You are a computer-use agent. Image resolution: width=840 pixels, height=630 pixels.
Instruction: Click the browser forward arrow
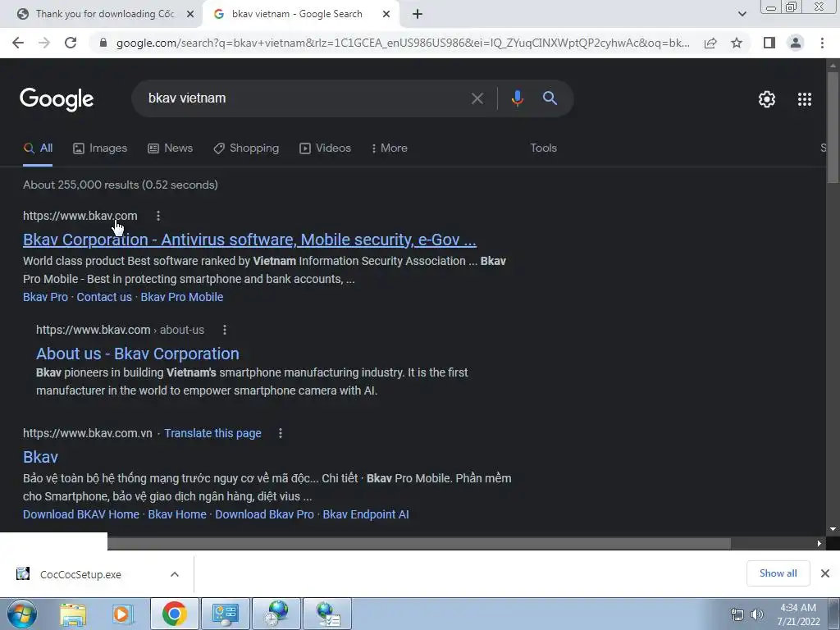(44, 43)
